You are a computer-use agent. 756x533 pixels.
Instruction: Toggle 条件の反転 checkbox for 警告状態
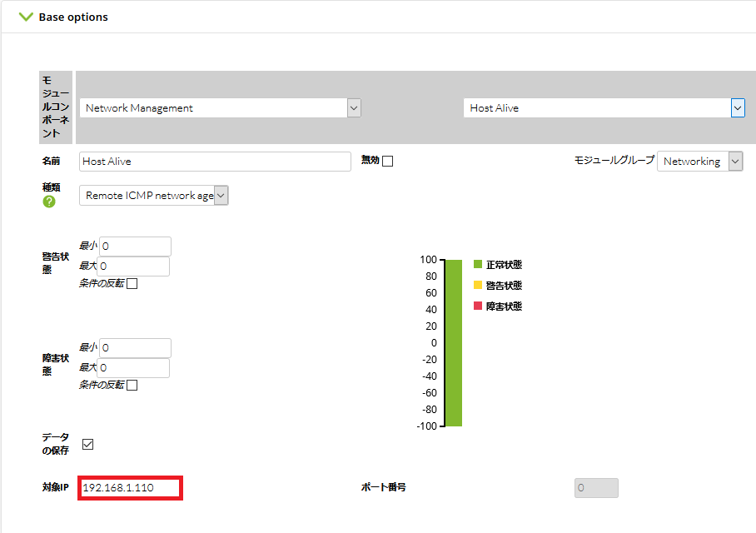coord(132,284)
